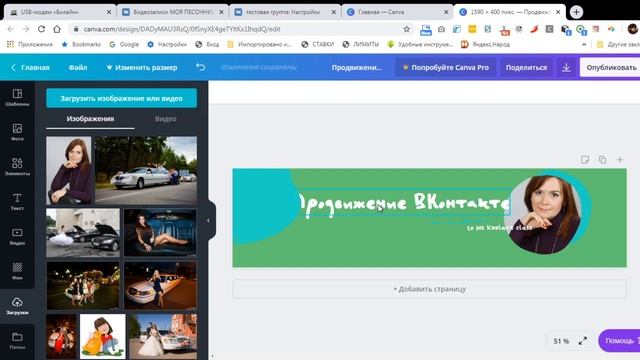The height and width of the screenshot is (360, 640).
Task: Open the ЛИМИТЫ bookmark
Action: coord(361,44)
